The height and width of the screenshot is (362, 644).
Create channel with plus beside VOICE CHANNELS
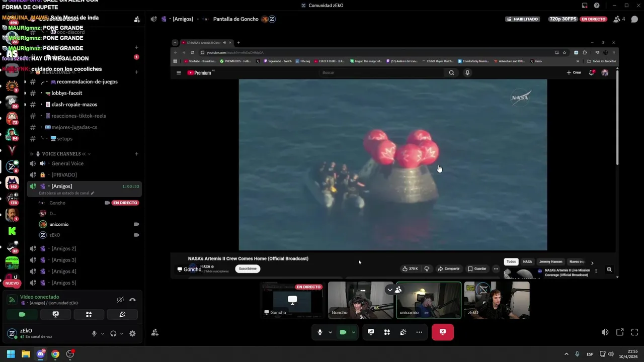[136, 154]
